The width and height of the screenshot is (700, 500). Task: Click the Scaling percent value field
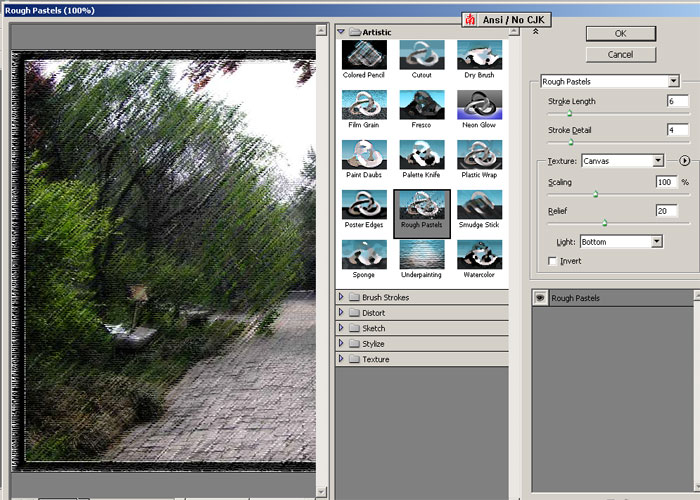[667, 182]
